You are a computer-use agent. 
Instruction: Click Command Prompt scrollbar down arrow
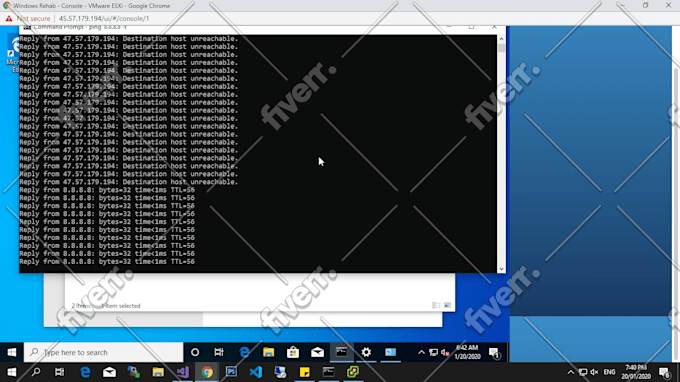tap(501, 269)
